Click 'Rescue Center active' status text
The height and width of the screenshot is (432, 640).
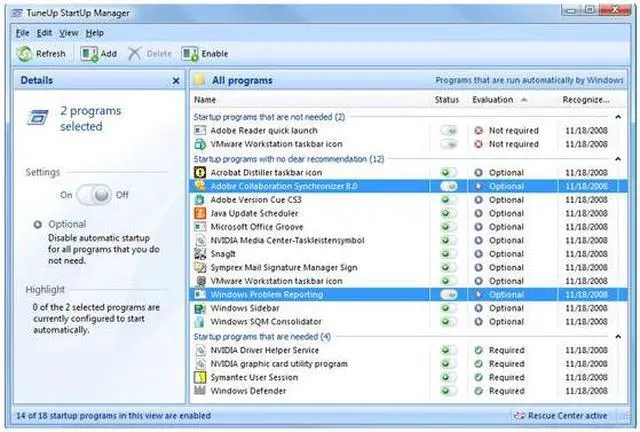pyautogui.click(x=567, y=416)
